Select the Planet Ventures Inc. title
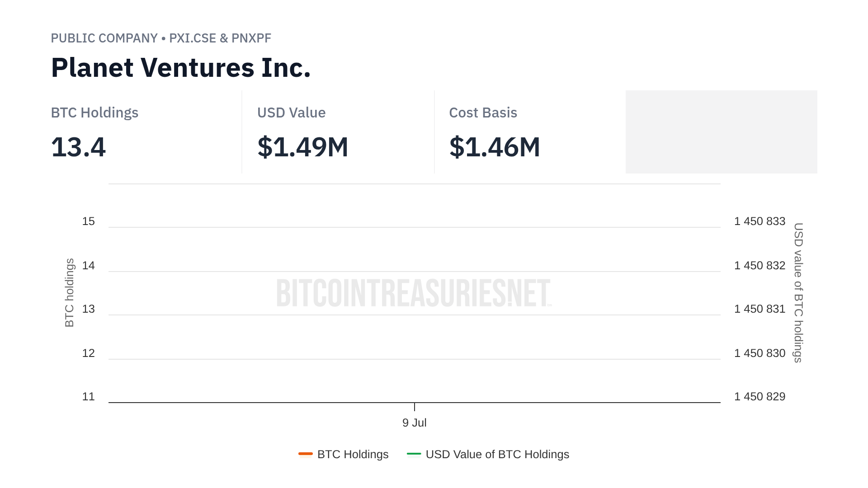The height and width of the screenshot is (488, 868). (x=181, y=68)
